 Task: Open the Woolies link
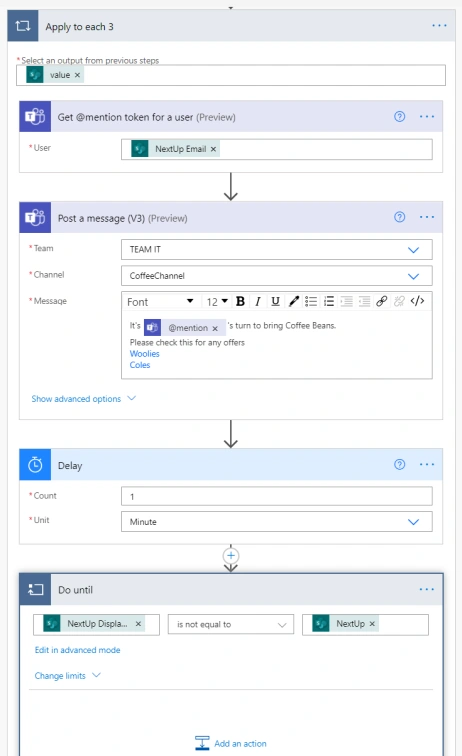pos(144,353)
